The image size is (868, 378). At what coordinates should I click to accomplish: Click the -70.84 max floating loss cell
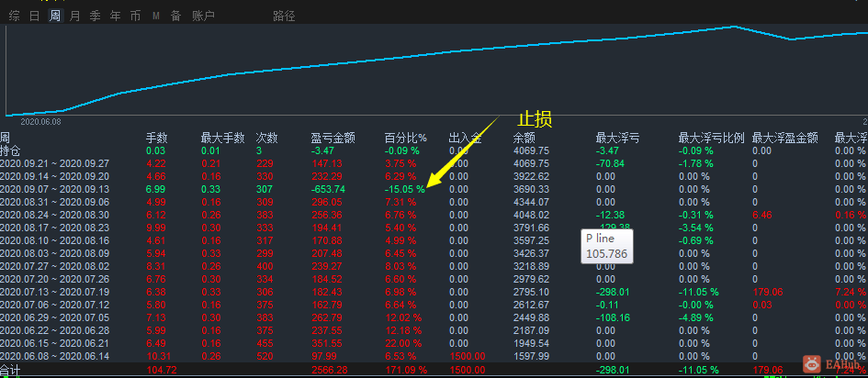click(x=610, y=163)
